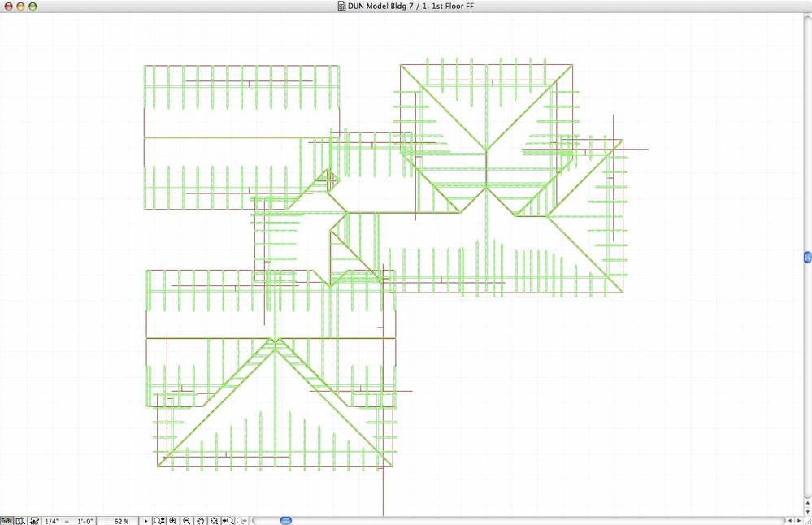This screenshot has width=812, height=525.
Task: Open the zoom options arrow menu
Action: click(145, 521)
